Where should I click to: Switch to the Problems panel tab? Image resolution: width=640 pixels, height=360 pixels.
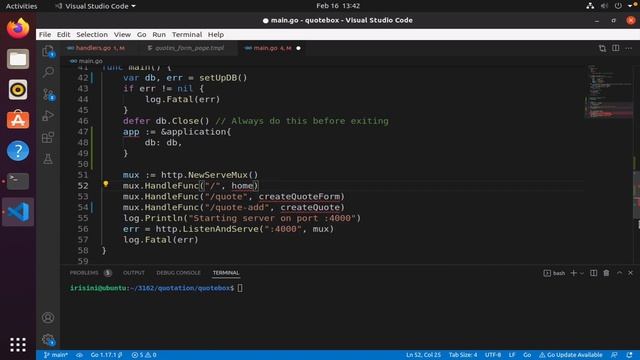point(90,273)
